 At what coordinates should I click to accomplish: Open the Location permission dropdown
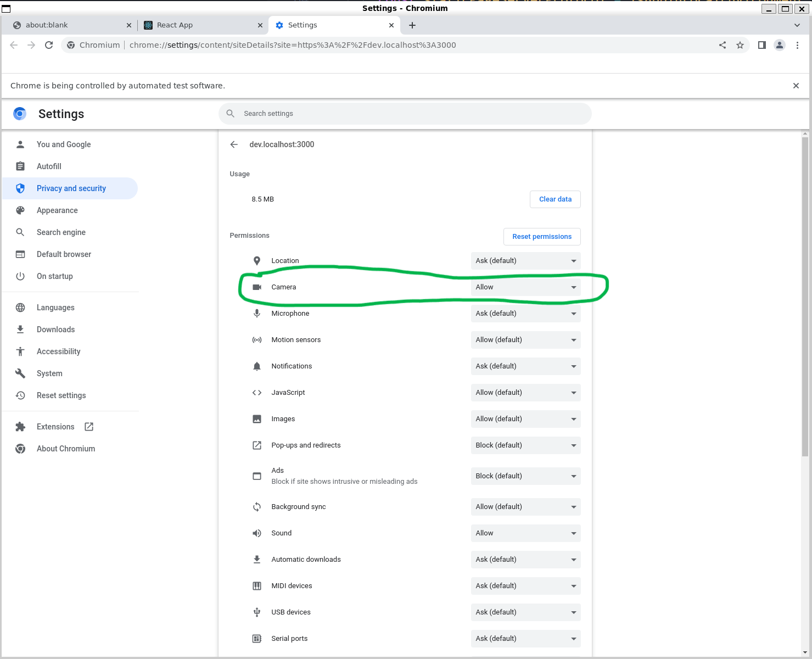pyautogui.click(x=525, y=261)
